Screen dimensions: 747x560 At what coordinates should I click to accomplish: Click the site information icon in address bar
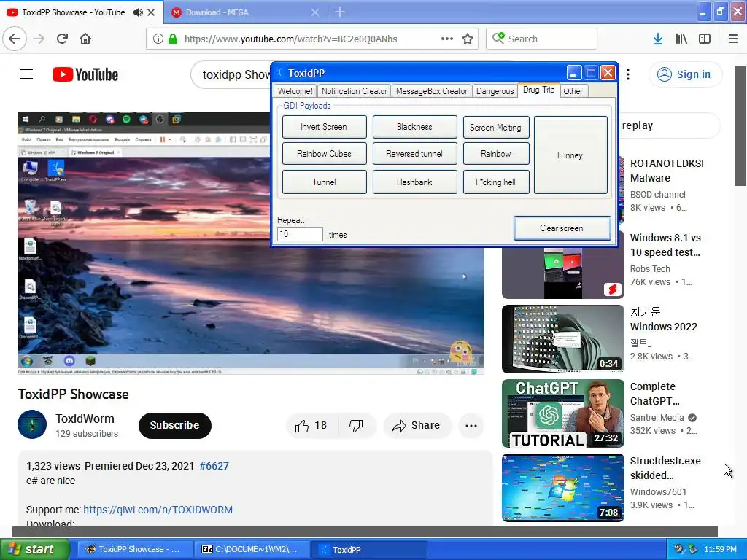(x=158, y=39)
